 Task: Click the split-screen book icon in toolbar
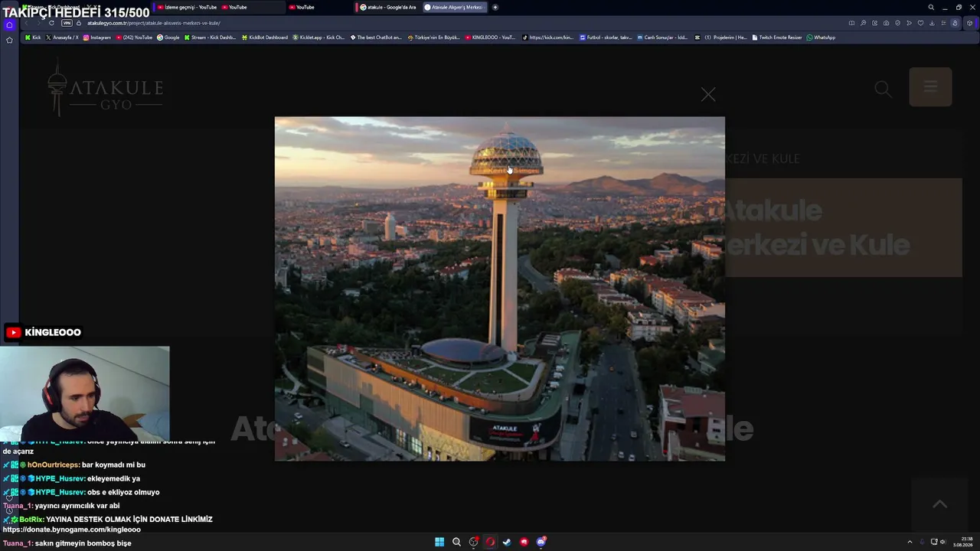(851, 23)
